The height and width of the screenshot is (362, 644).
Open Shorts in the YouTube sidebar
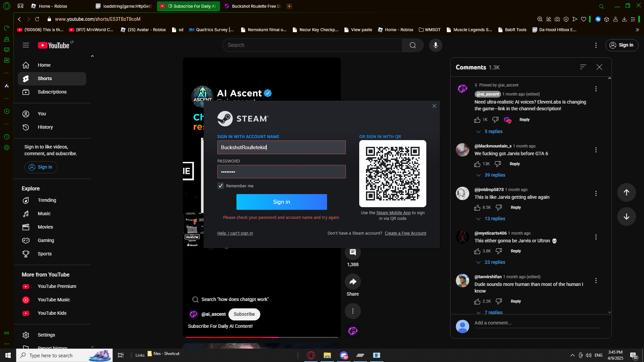click(52, 78)
